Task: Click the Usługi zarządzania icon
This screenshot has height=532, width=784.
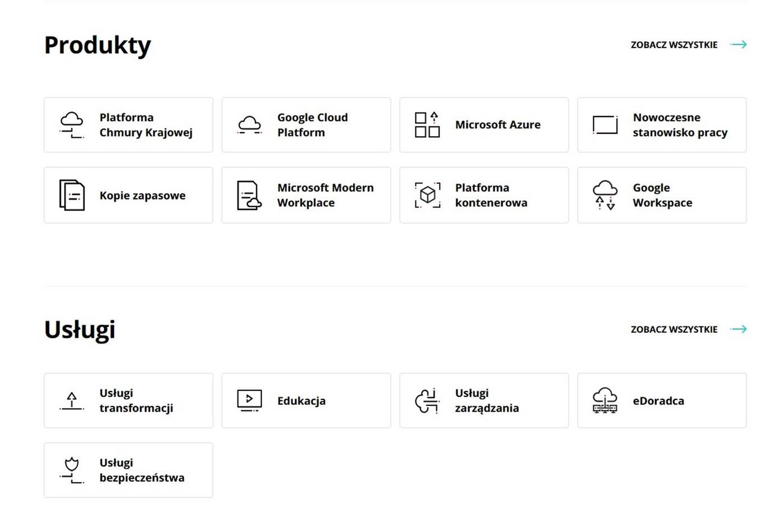Action: click(427, 400)
